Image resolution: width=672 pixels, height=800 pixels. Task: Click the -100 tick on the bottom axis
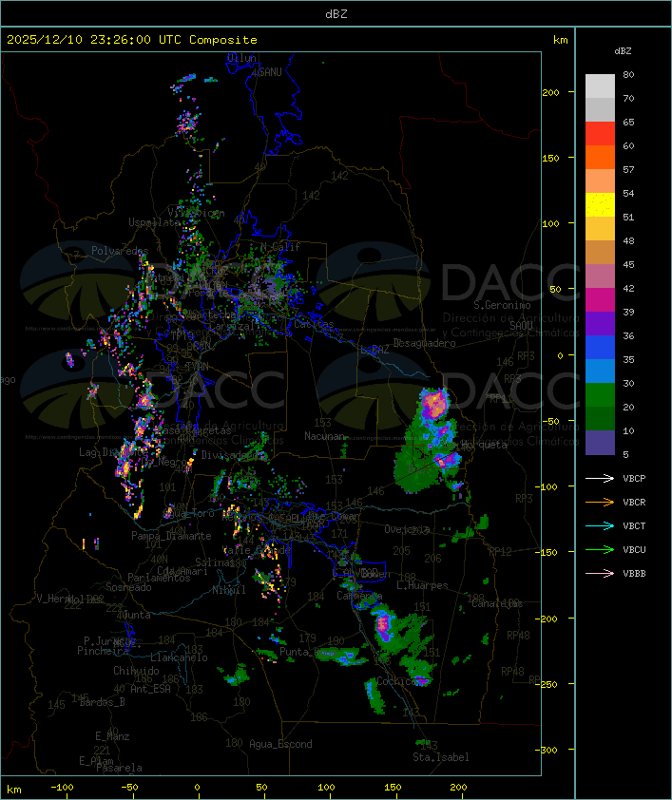click(62, 788)
